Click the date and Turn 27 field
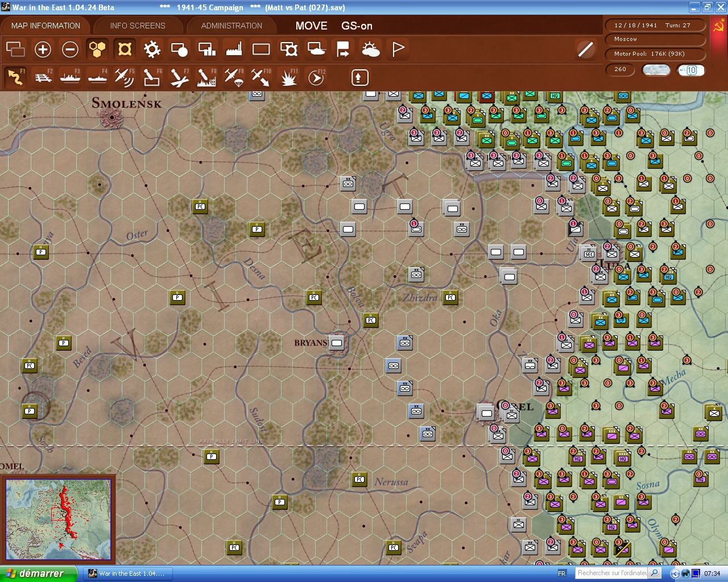 (x=655, y=25)
